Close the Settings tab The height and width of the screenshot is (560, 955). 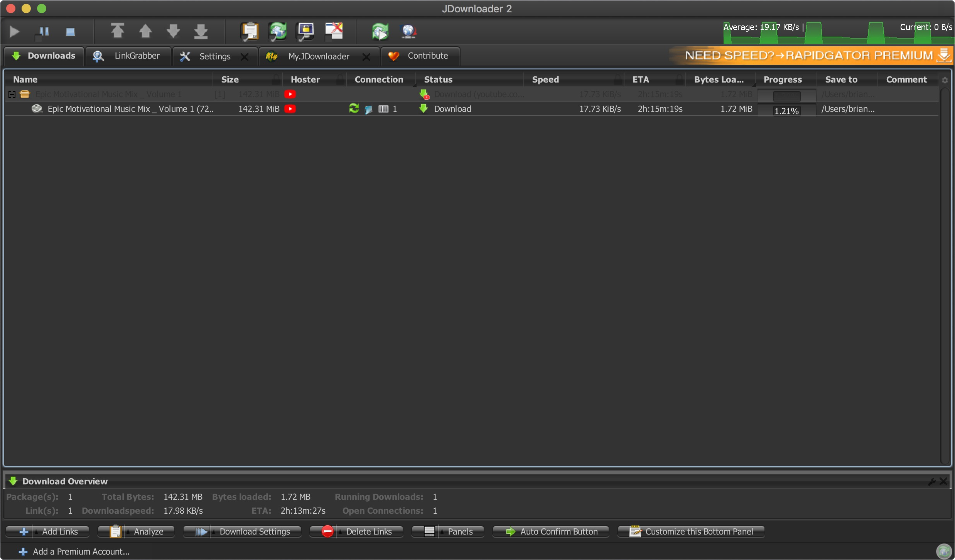click(245, 57)
